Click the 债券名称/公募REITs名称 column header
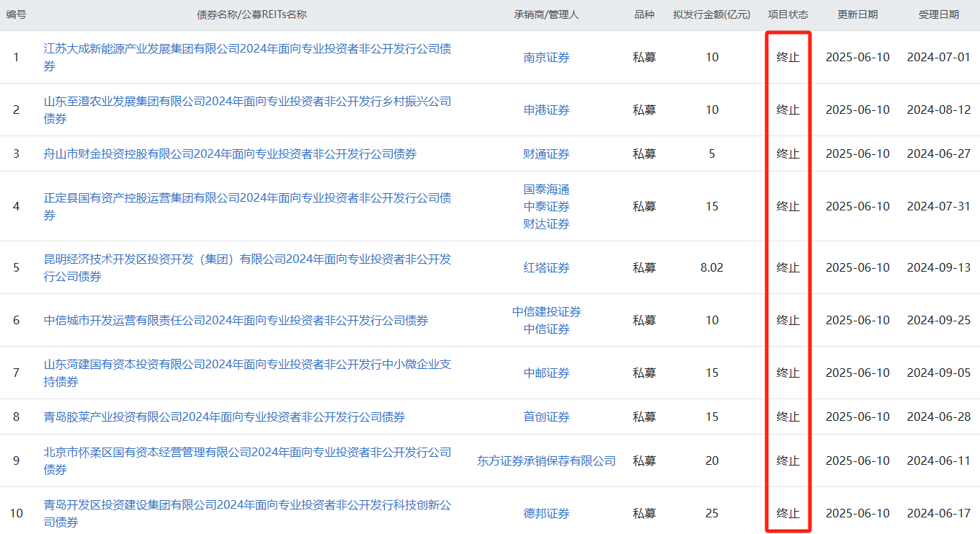The width and height of the screenshot is (980, 534). (x=251, y=14)
